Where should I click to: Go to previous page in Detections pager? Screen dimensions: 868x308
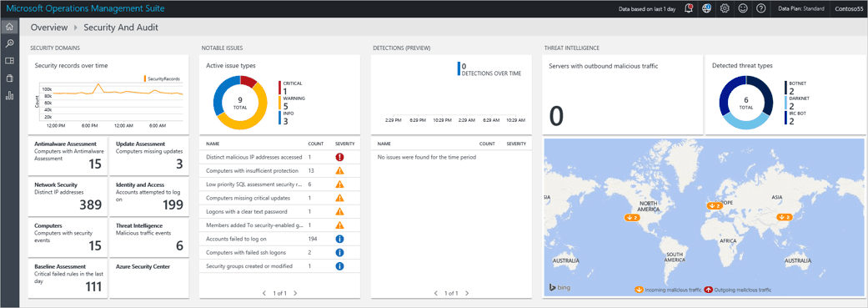(435, 293)
